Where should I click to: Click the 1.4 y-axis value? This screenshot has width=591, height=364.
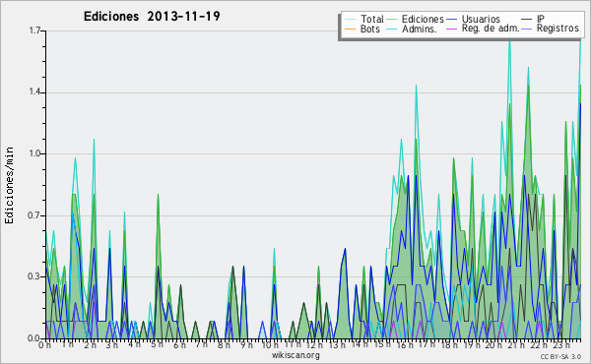point(34,92)
